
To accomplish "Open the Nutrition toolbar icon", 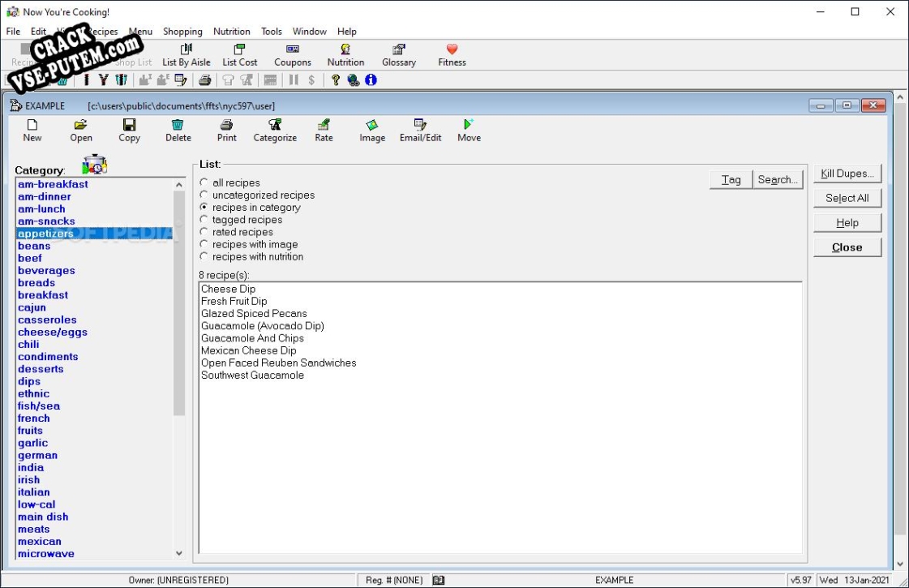I will tap(345, 55).
